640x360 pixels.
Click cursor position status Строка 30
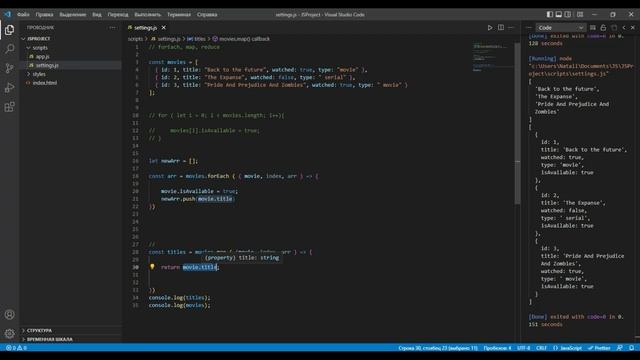coord(438,348)
